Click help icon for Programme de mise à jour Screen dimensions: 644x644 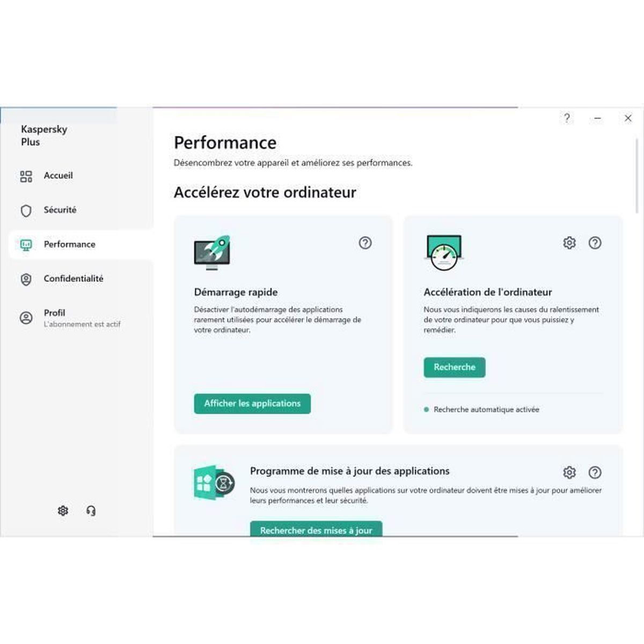(595, 472)
